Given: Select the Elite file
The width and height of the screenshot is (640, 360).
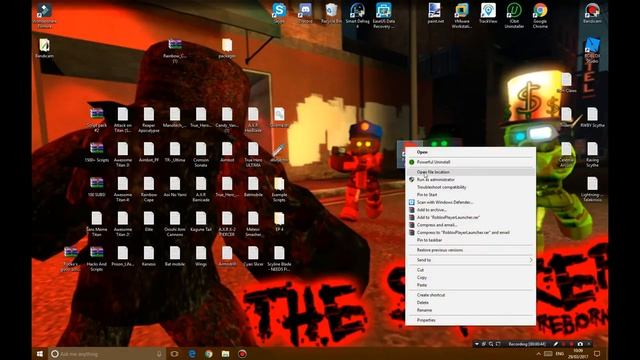Looking at the screenshot, I should coord(149,222).
